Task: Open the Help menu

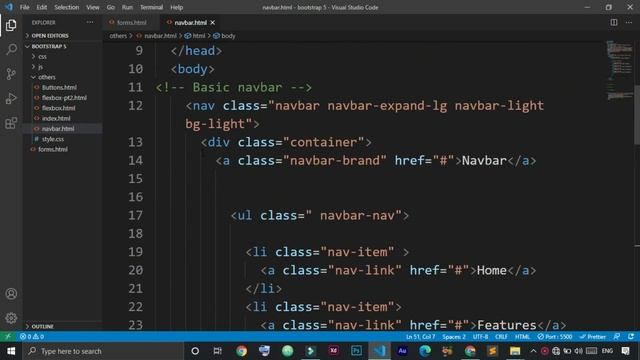Action: (x=177, y=7)
